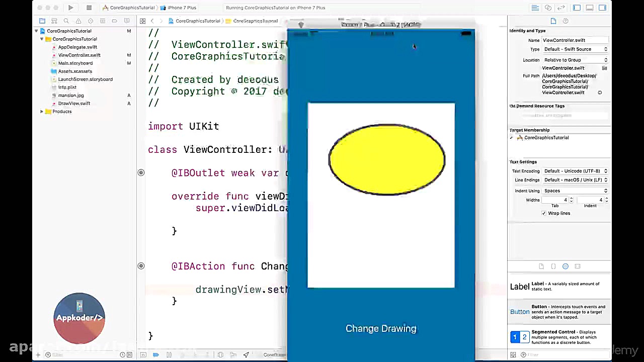Viewport: 644px width, 362px height.
Task: Increment the Tab width stepper
Action: pyautogui.click(x=571, y=199)
